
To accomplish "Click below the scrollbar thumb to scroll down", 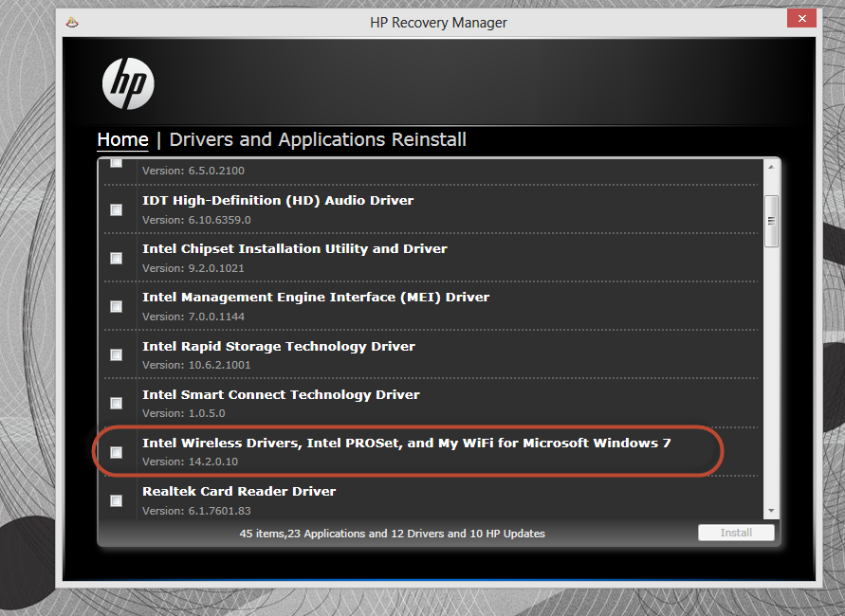I will coord(771,379).
